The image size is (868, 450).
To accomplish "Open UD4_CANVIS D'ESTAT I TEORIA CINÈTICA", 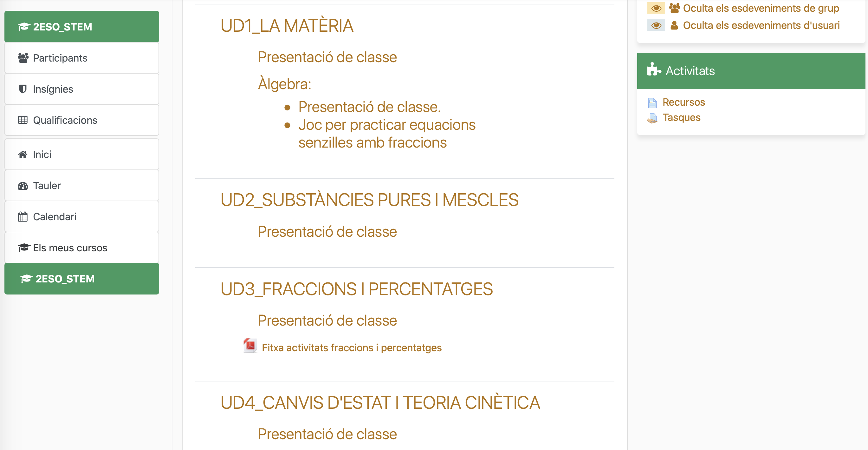I will (380, 402).
